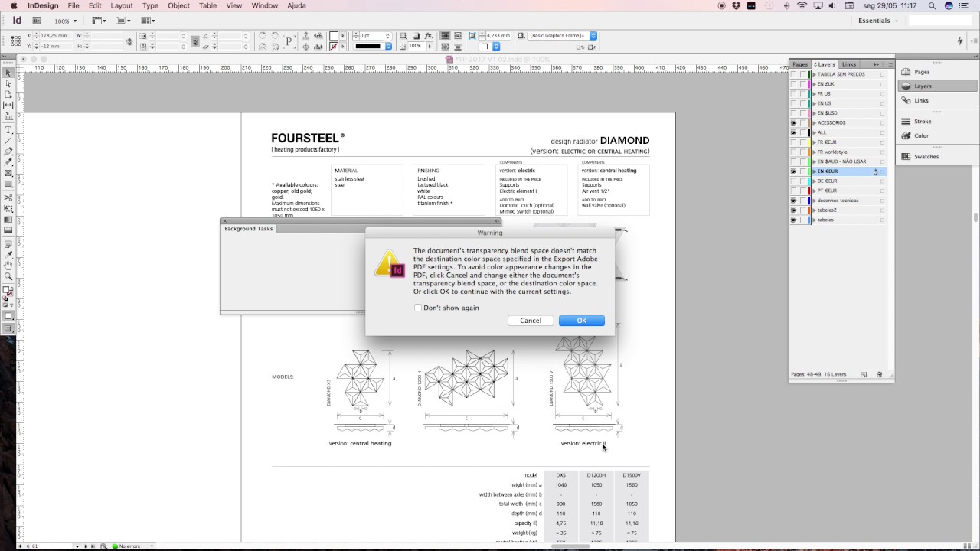980x551 pixels.
Task: Open the Essentials workspace dropdown
Action: click(x=878, y=21)
